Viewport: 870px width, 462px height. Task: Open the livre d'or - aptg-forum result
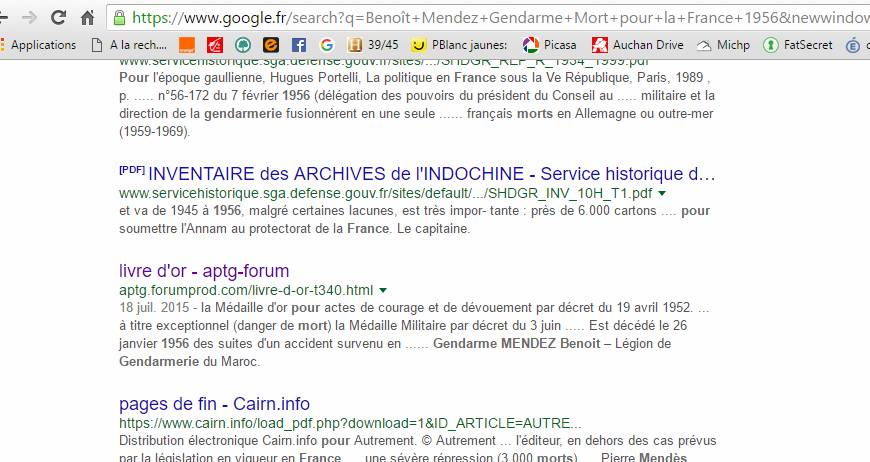pos(204,271)
